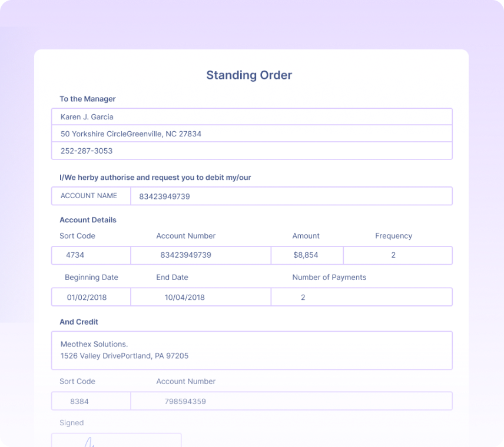The image size is (504, 447).
Task: Click the Standing Order form title
Action: point(248,75)
